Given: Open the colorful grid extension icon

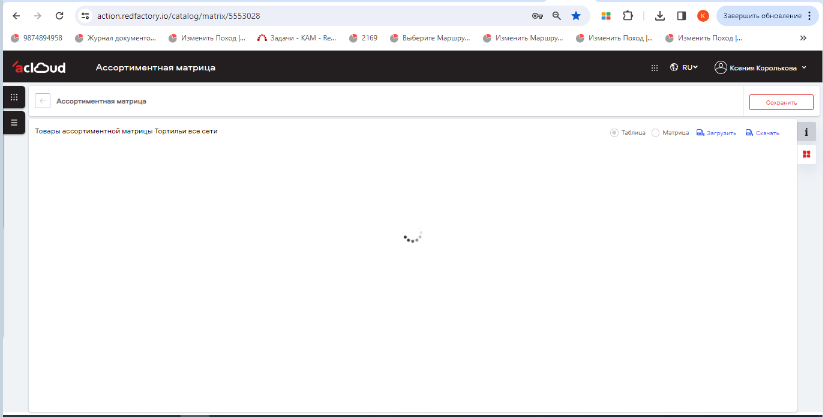Looking at the screenshot, I should click(606, 16).
